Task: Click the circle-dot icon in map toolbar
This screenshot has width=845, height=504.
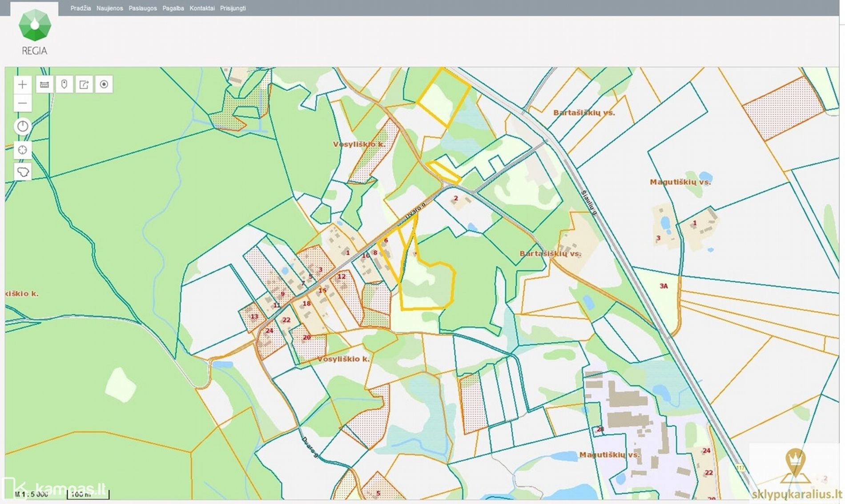Action: tap(104, 84)
